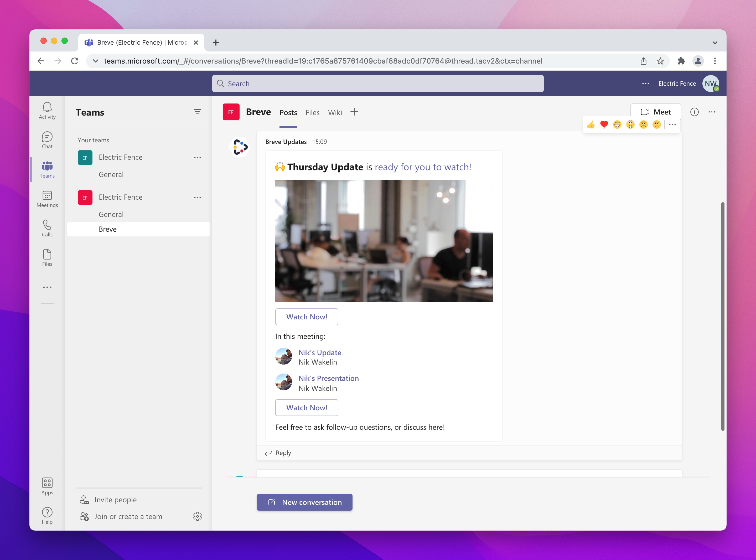Open the Meetings calendar icon
The height and width of the screenshot is (560, 756).
tap(47, 199)
